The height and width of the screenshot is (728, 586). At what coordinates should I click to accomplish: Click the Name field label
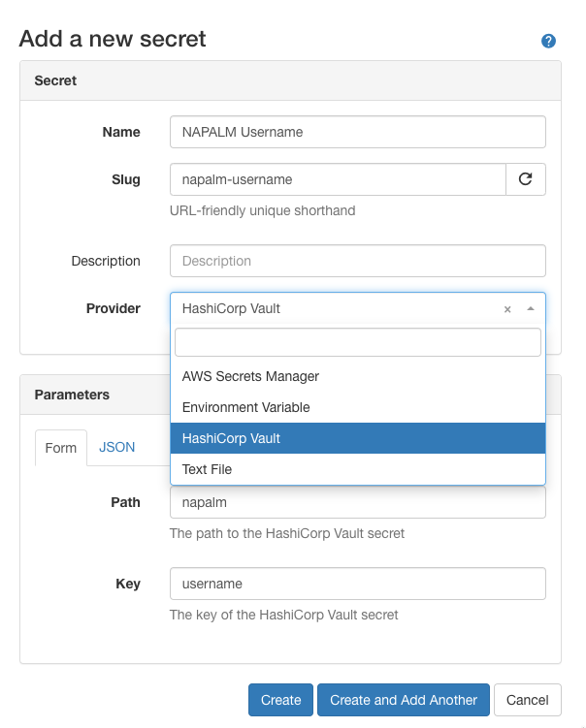[121, 132]
